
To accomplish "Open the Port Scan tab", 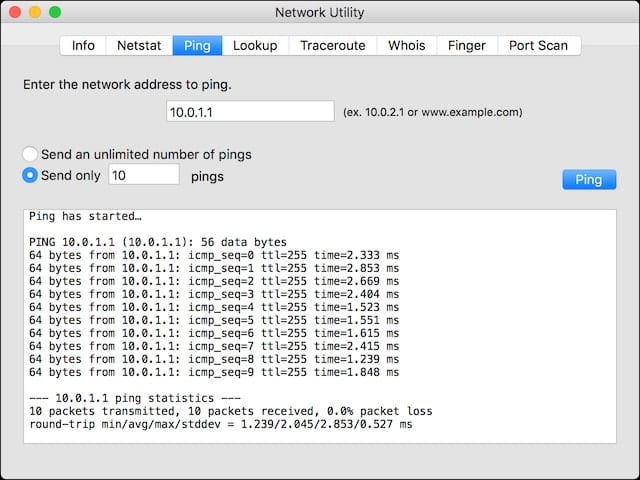I will (x=539, y=45).
